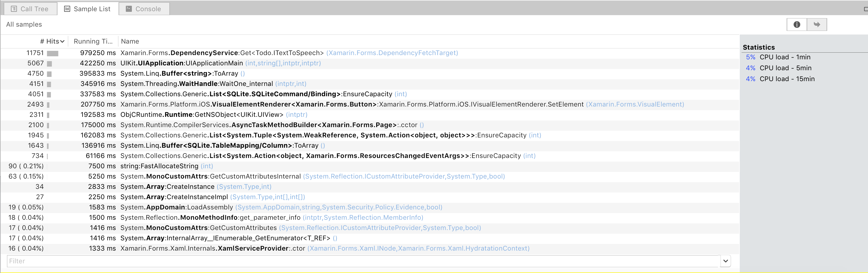
Task: Select the string:FastAllocateString row
Action: click(370, 166)
